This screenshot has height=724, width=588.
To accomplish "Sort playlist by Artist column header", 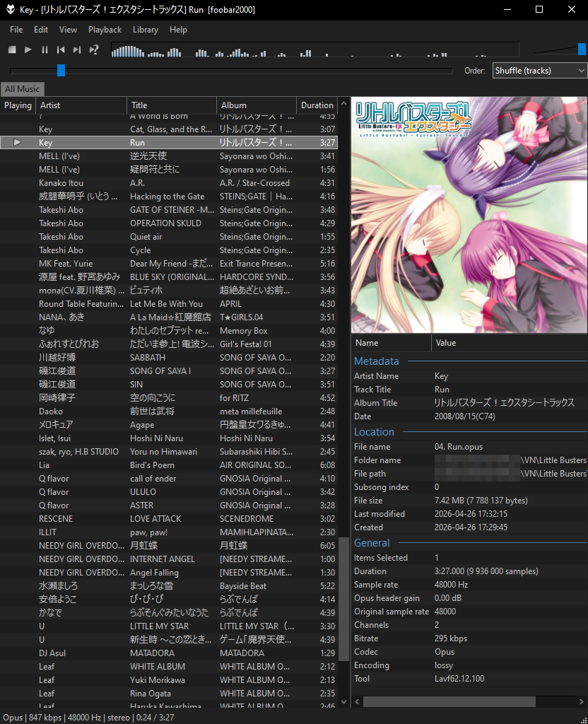I will [81, 105].
